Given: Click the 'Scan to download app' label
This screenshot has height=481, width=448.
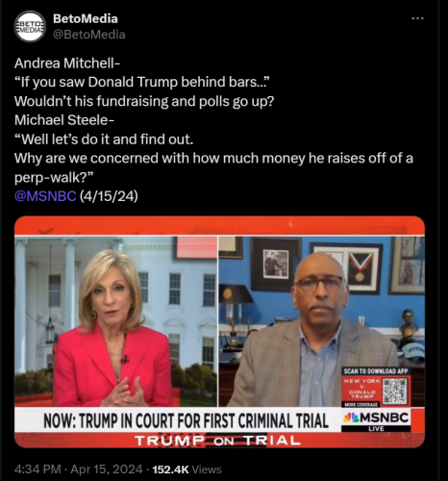Looking at the screenshot, I should pyautogui.click(x=376, y=371).
